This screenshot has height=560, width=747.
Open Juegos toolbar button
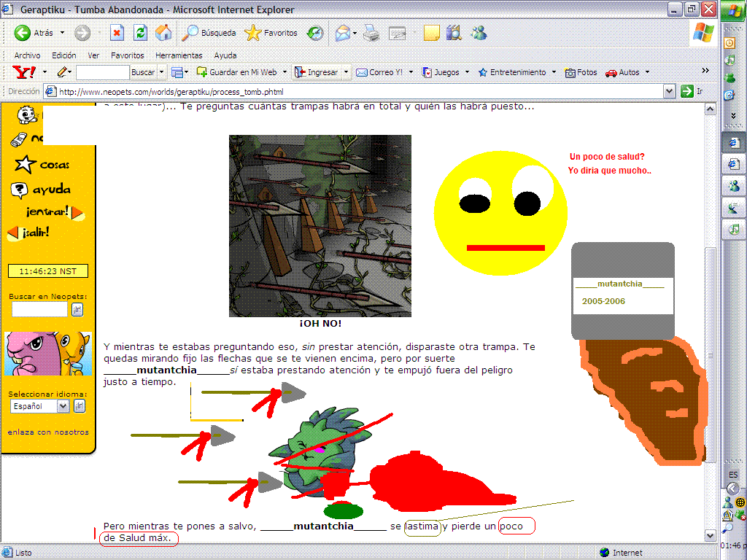click(x=441, y=72)
